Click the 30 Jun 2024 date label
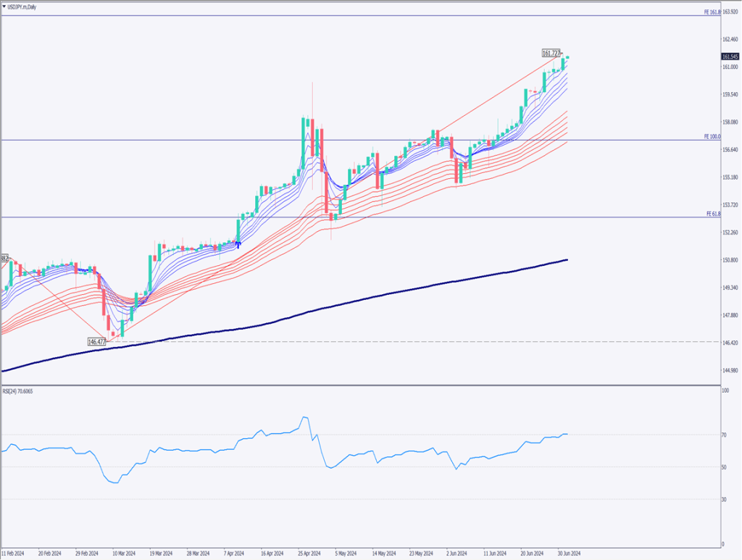The height and width of the screenshot is (560, 742). (568, 551)
